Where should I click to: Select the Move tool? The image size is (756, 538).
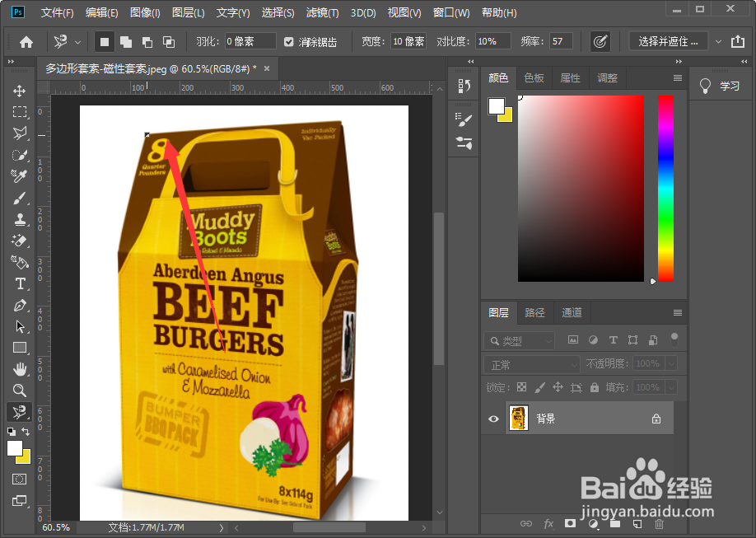19,91
